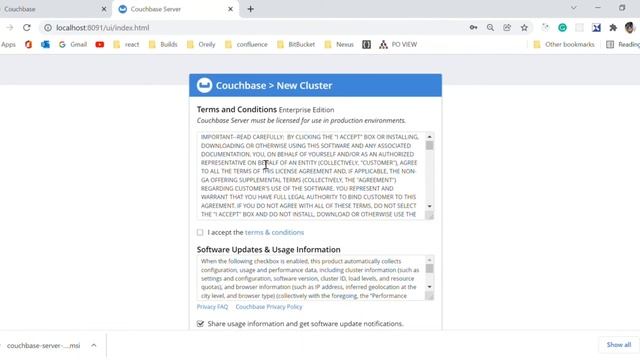Open the Chrome profile avatar
Viewport: 640px width, 360px height.
tap(630, 28)
